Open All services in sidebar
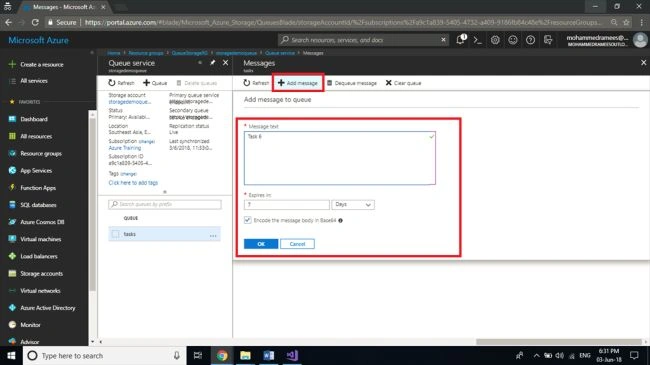The image size is (650, 365). pos(34,80)
